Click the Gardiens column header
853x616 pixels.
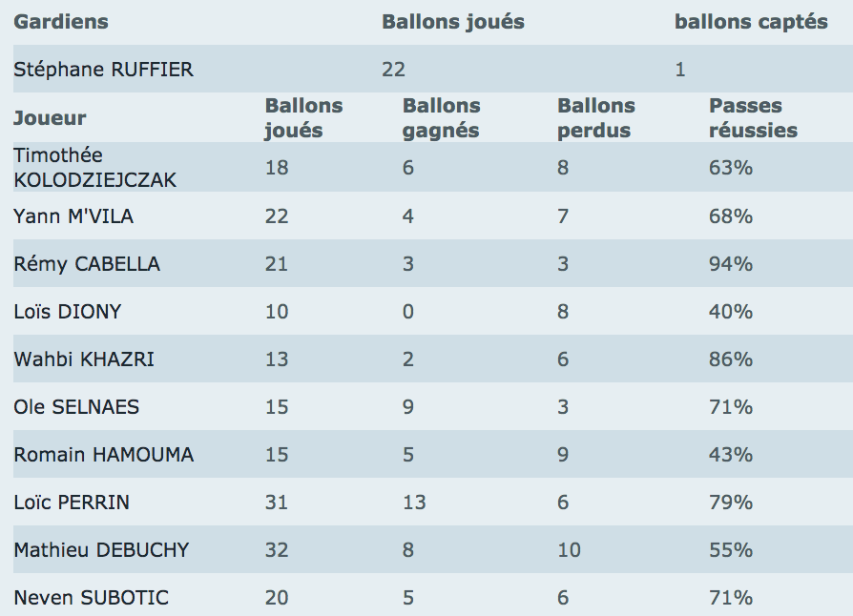[61, 22]
